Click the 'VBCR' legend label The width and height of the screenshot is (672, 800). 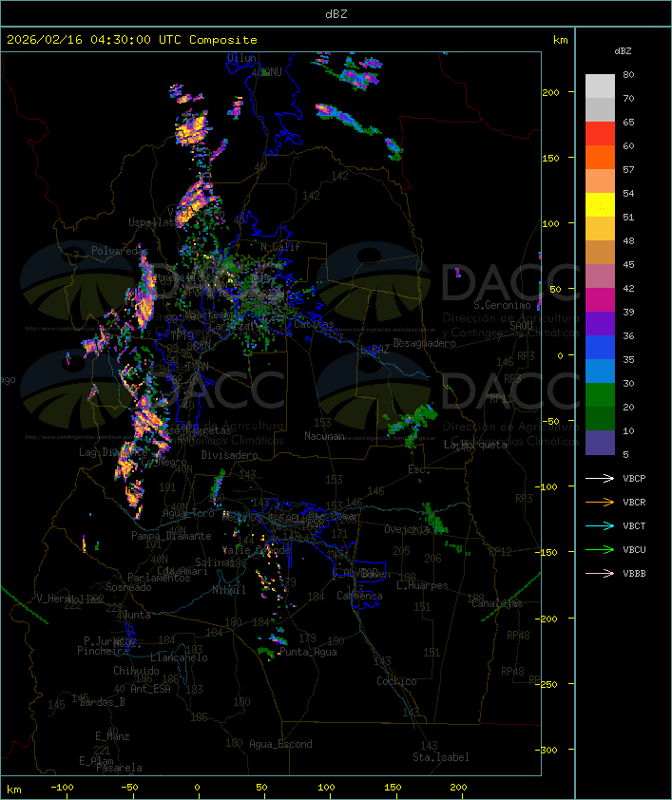[x=634, y=502]
